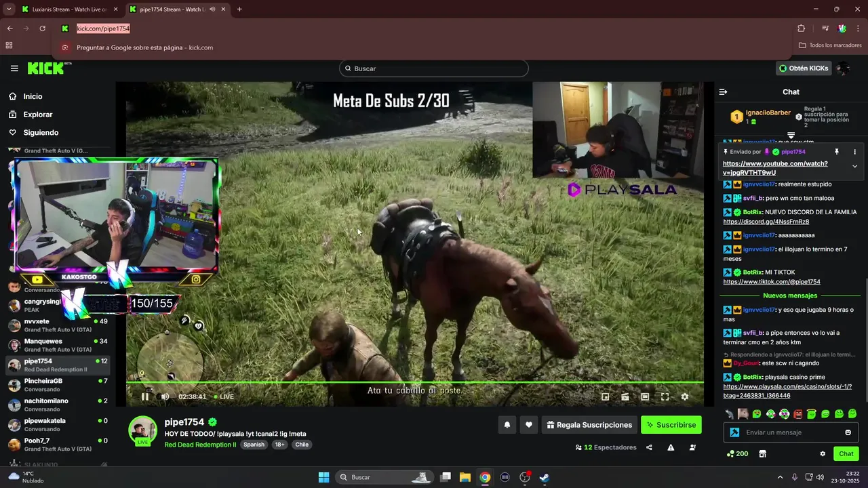Open Windows Start menu
The width and height of the screenshot is (868, 488).
(323, 477)
